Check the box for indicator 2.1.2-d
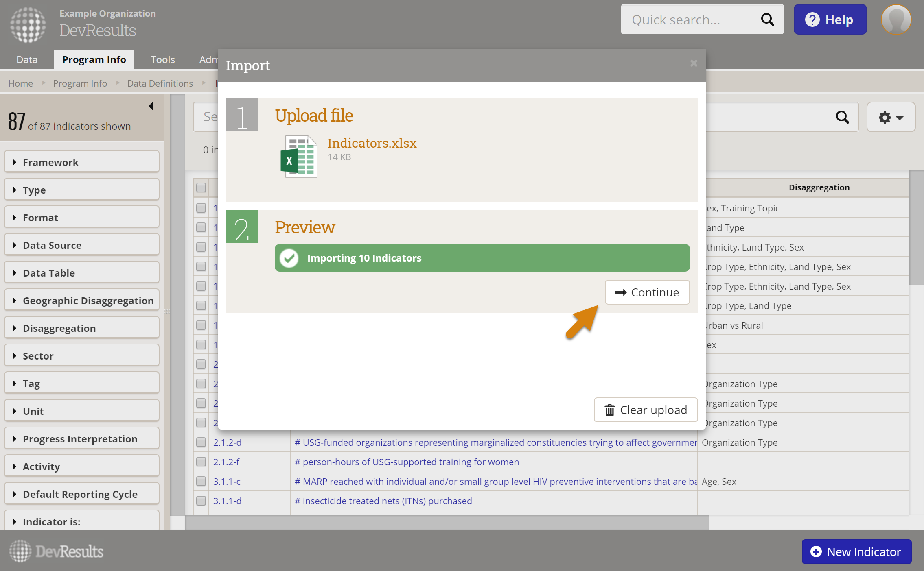Screen dimensions: 924x571 [201, 442]
